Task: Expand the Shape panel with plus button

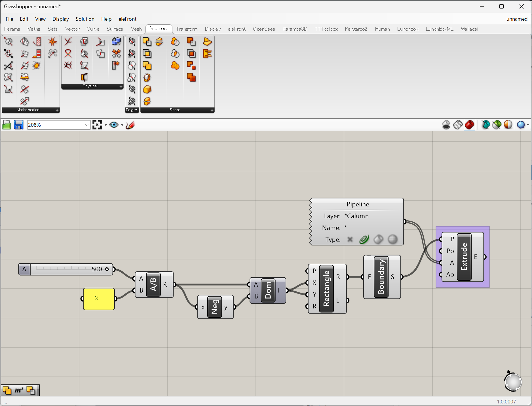Action: [x=212, y=110]
